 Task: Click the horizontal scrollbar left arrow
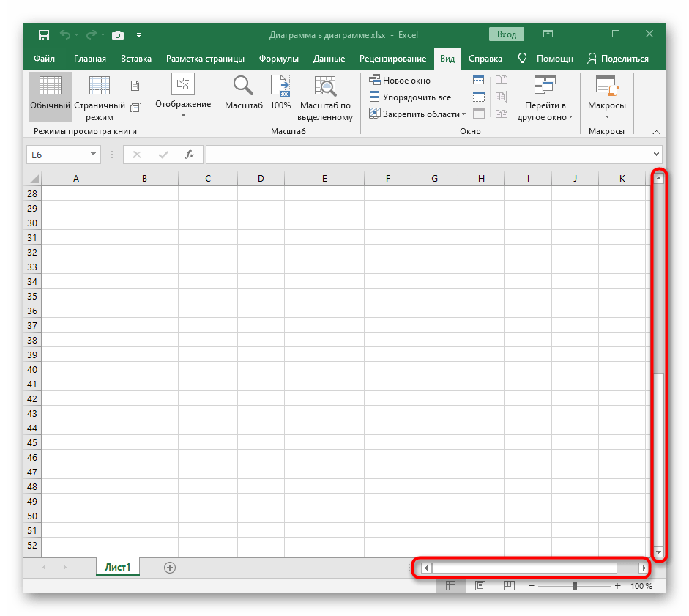[x=426, y=568]
